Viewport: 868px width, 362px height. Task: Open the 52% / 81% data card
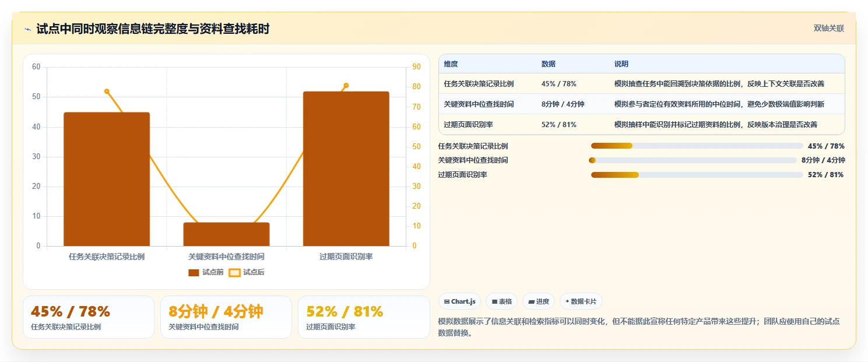364,317
